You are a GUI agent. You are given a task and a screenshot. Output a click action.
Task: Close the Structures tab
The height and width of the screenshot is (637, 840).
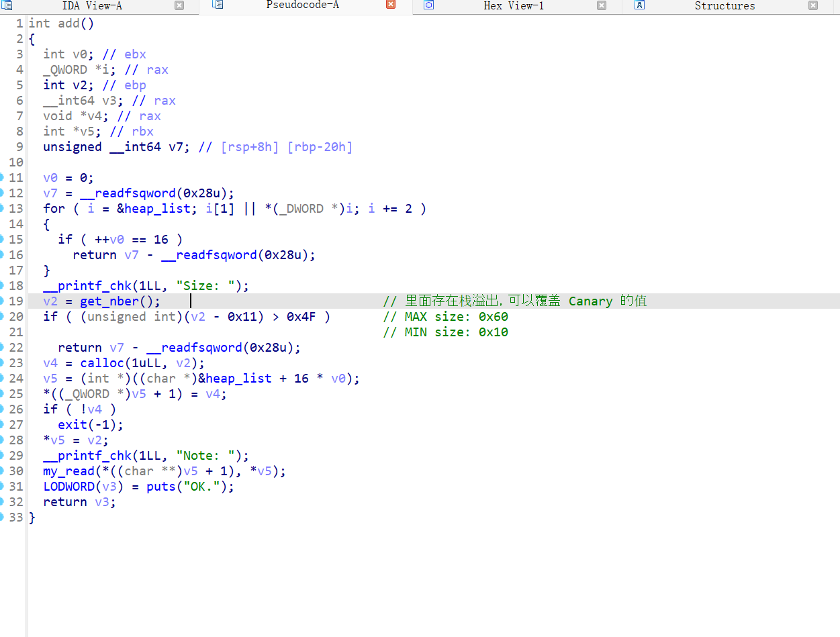813,5
